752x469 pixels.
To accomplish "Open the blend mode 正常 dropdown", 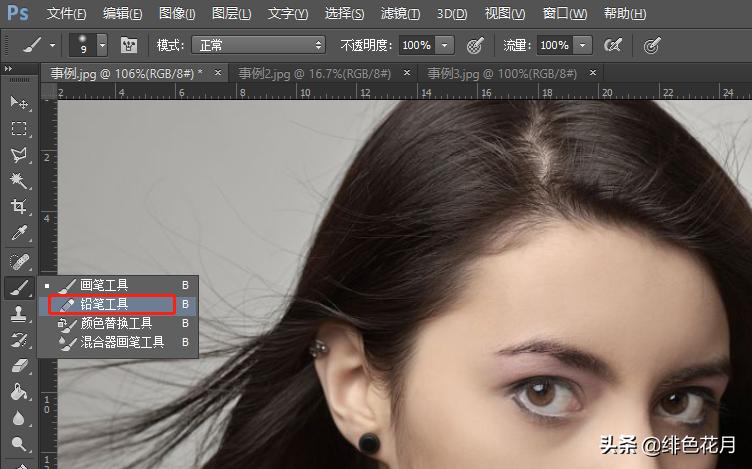I will [x=258, y=46].
